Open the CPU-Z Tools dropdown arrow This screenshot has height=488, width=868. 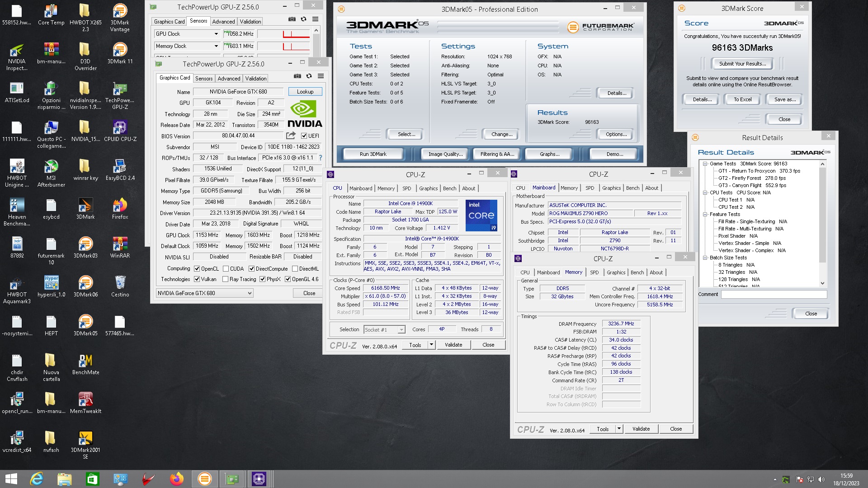pos(431,345)
